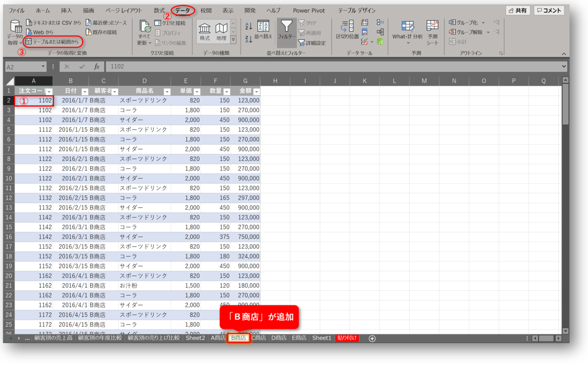Open 数量 column filter dropdown
588x376 pixels.
[227, 92]
